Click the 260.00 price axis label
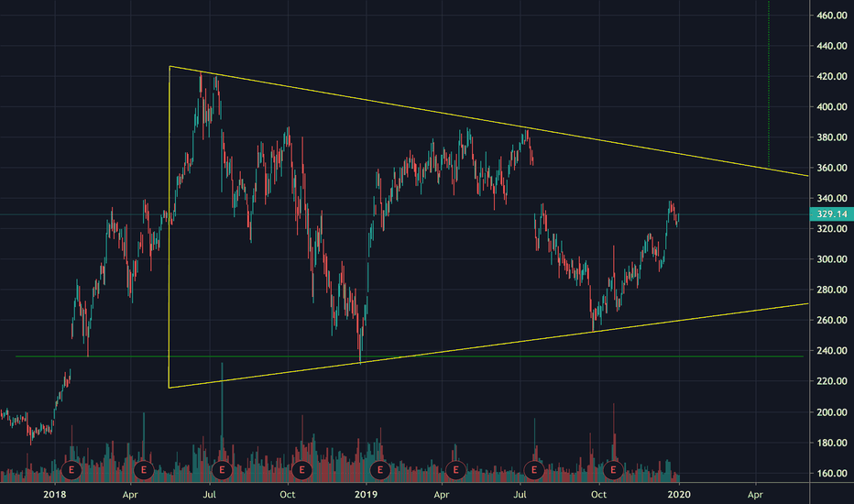Image resolution: width=854 pixels, height=504 pixels. coord(832,321)
